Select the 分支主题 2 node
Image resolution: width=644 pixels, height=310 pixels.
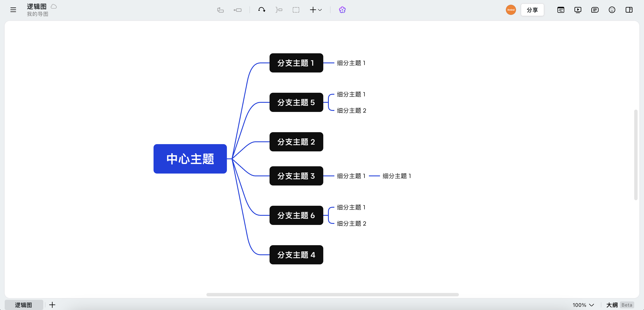(x=296, y=142)
